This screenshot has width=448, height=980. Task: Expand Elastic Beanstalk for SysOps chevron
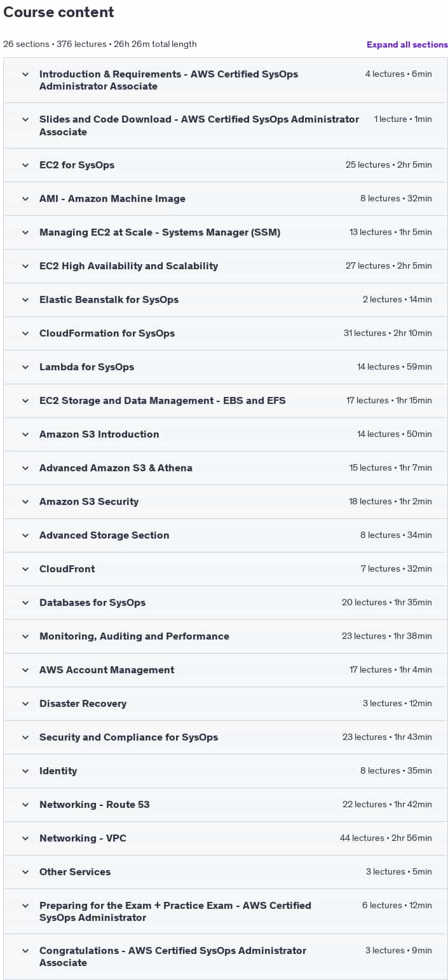point(25,300)
